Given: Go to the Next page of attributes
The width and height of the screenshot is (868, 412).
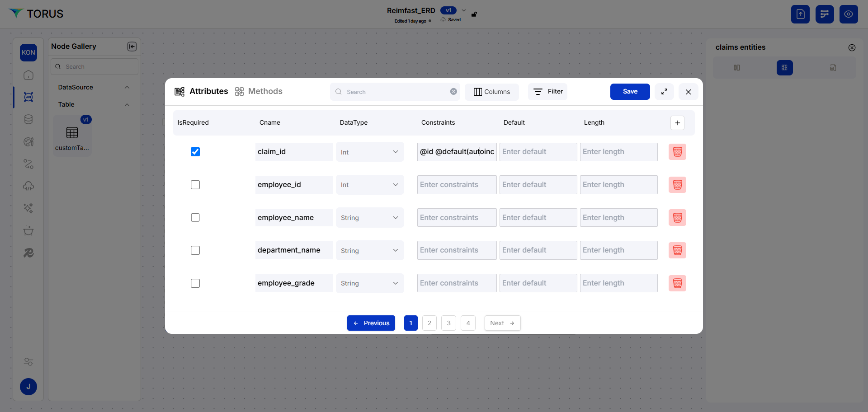Looking at the screenshot, I should point(502,323).
